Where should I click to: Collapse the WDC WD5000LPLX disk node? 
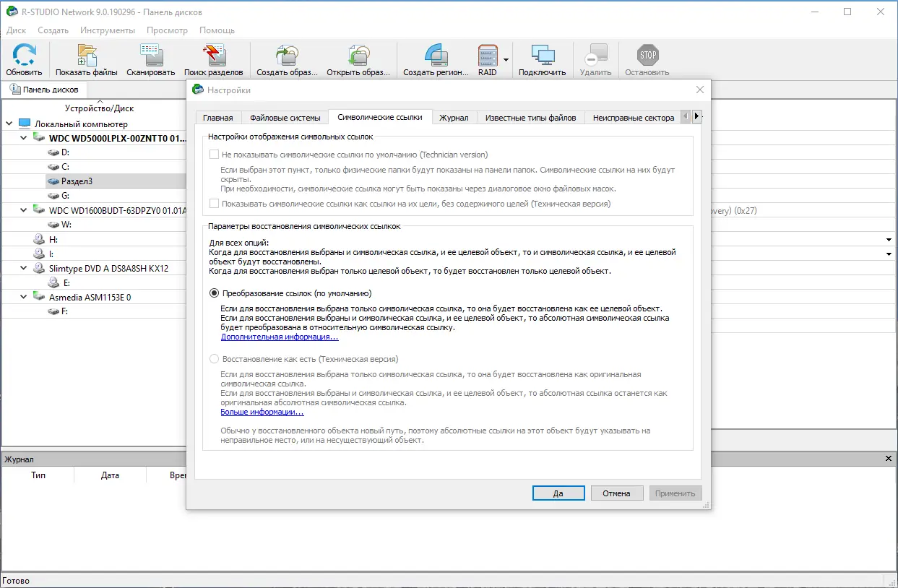click(x=23, y=138)
